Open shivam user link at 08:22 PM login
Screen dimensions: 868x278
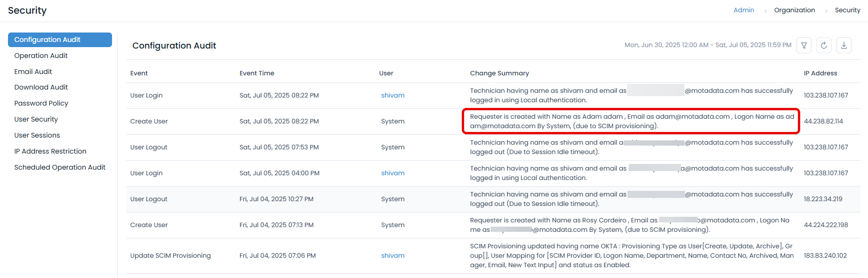(x=393, y=95)
